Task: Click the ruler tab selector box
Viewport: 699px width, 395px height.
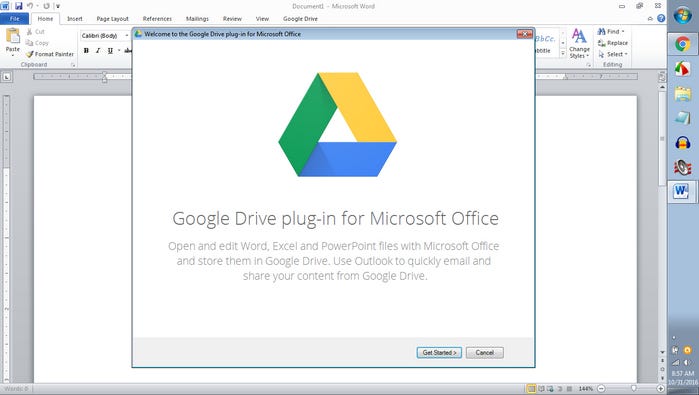Action: 7,77
